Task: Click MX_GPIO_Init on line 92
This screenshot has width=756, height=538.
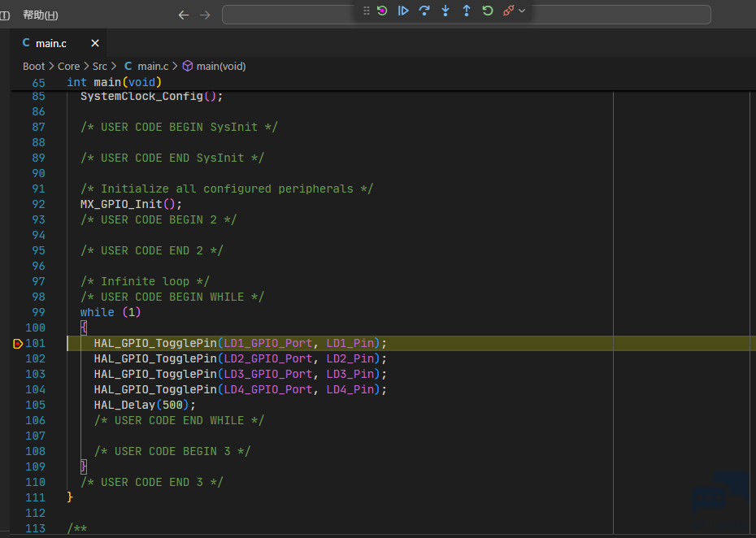Action: pos(121,204)
